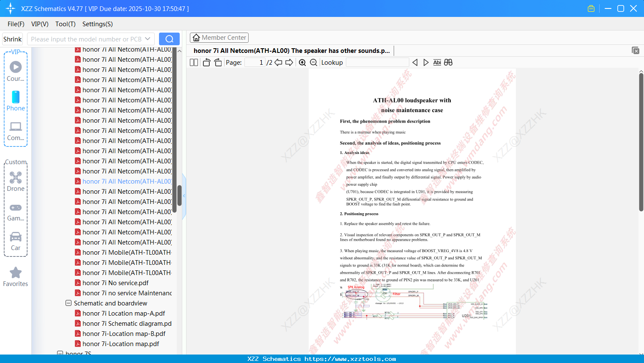
Task: Find previous lookup result triangle
Action: point(415,63)
